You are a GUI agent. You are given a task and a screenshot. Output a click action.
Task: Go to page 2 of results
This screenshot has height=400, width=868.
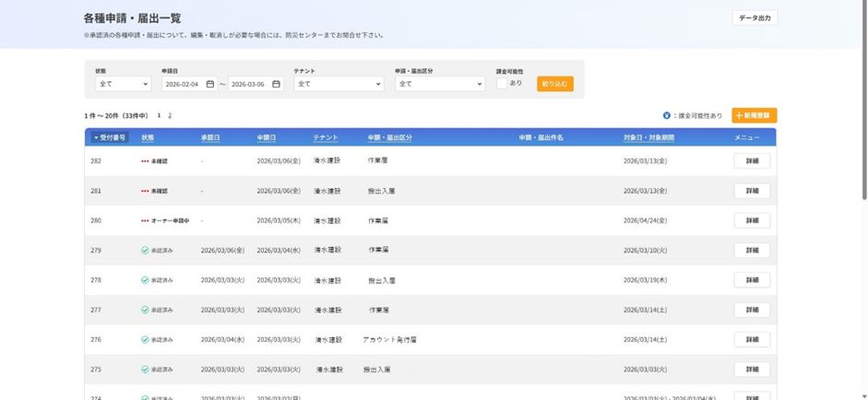coord(170,116)
